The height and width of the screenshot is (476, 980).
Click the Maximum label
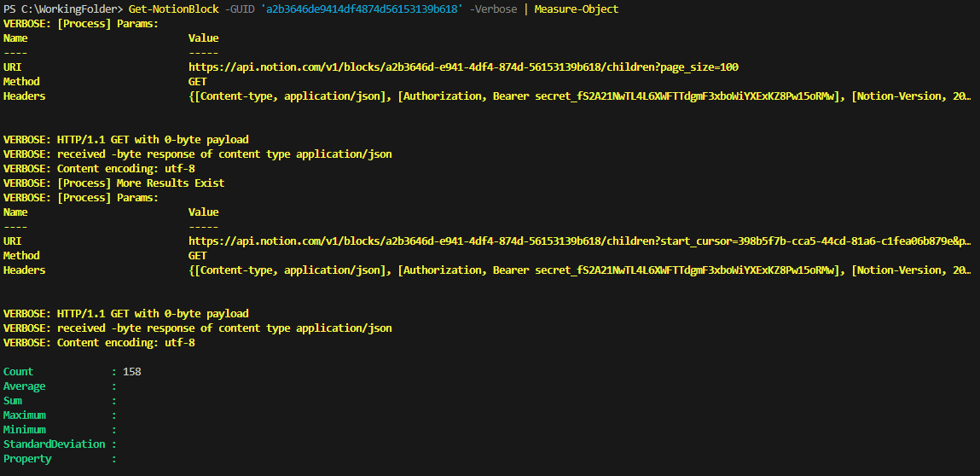click(25, 415)
